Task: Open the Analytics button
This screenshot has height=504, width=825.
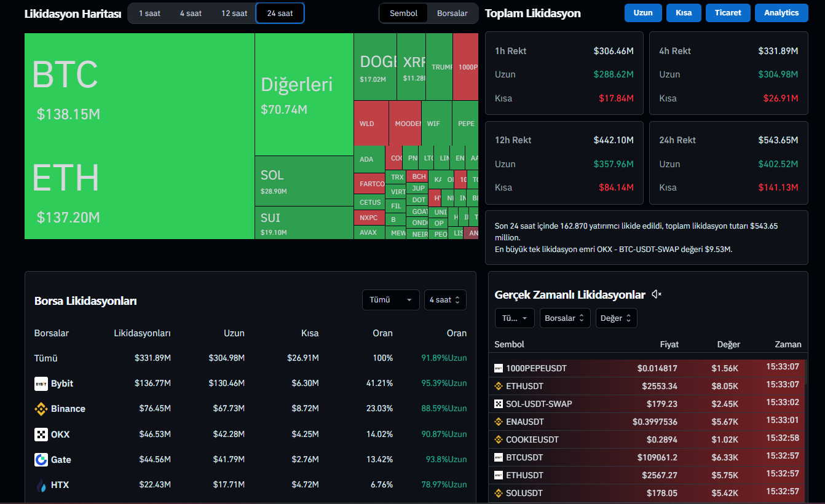Action: 781,13
